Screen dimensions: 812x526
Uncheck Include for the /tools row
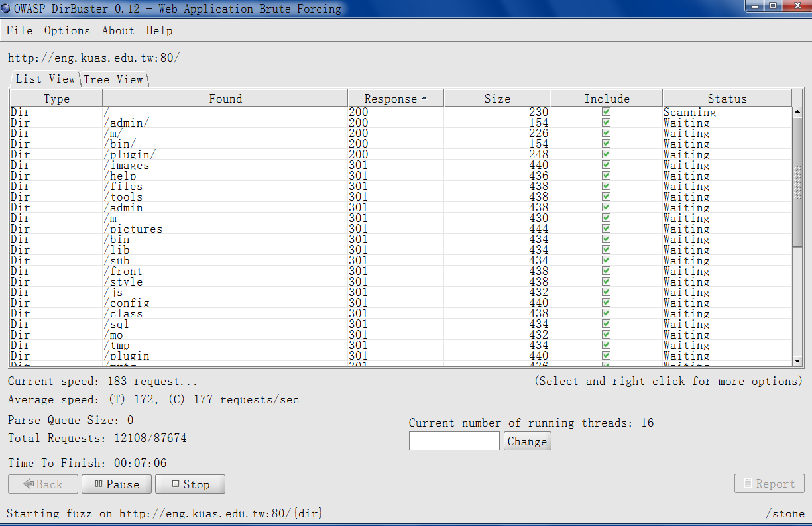pos(606,197)
